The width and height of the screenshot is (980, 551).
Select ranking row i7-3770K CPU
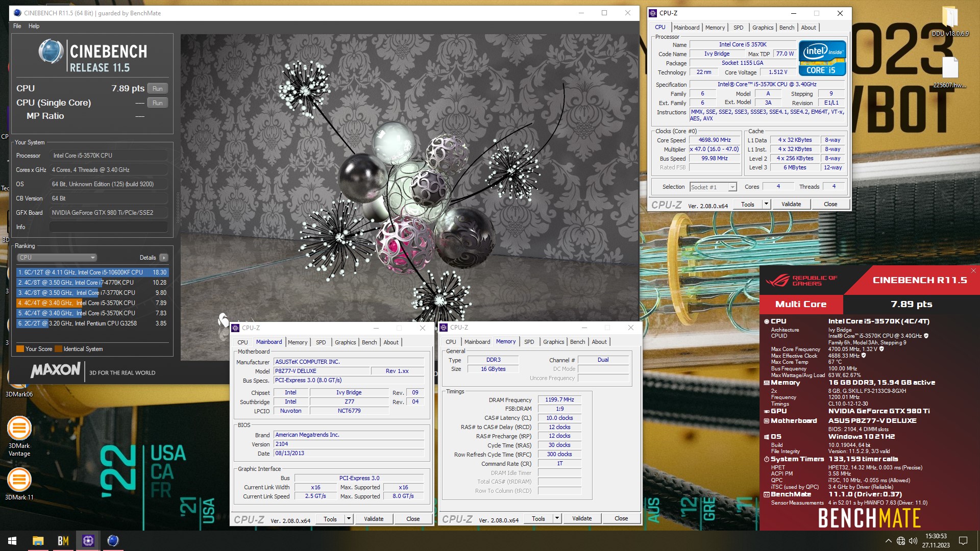[92, 293]
